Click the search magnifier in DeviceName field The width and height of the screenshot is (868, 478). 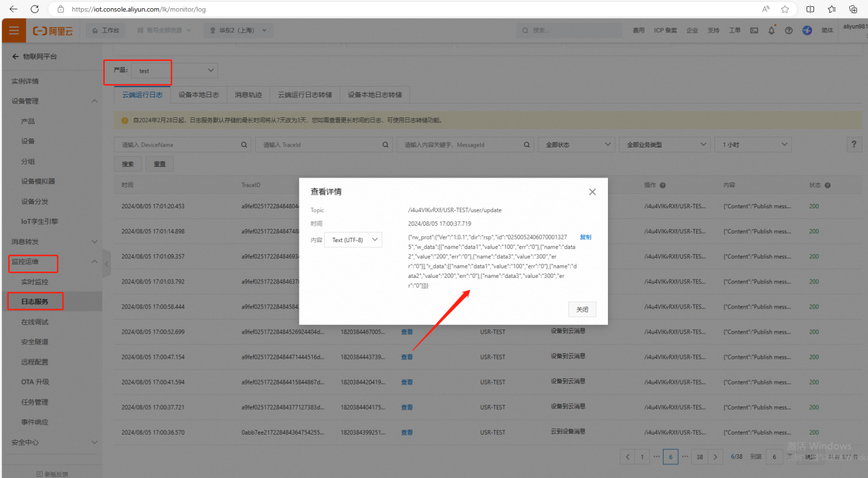tap(244, 145)
